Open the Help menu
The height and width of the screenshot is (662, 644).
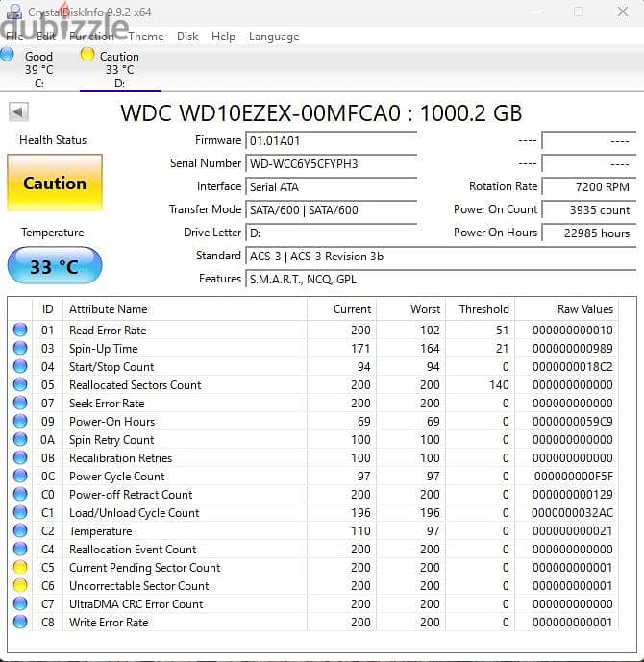(223, 37)
